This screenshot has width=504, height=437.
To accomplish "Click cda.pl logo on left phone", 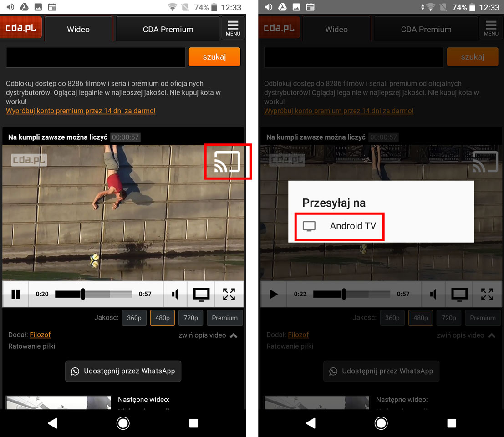I will (x=21, y=28).
